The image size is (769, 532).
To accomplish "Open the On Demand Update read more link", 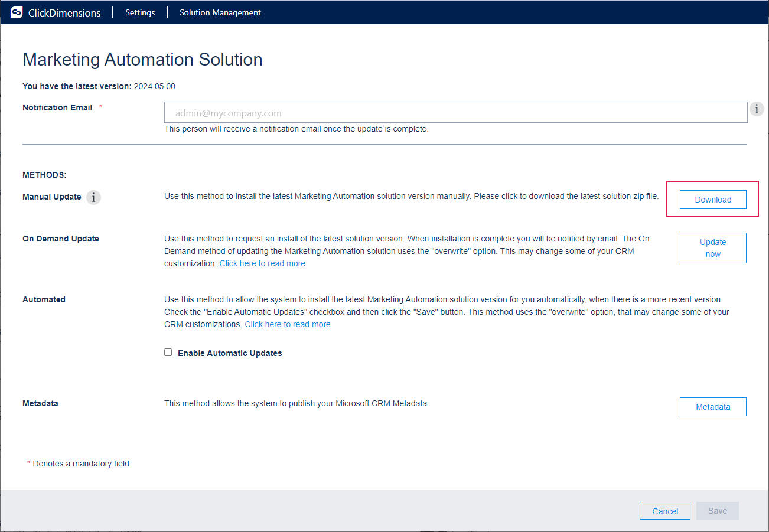I will 262,263.
